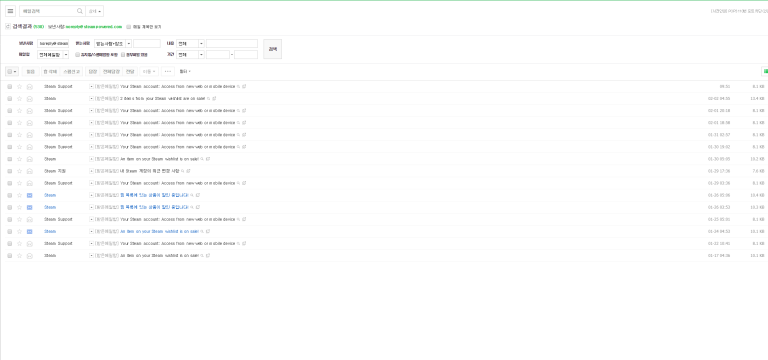Star the Steam mail dated 01-24

click(x=20, y=231)
